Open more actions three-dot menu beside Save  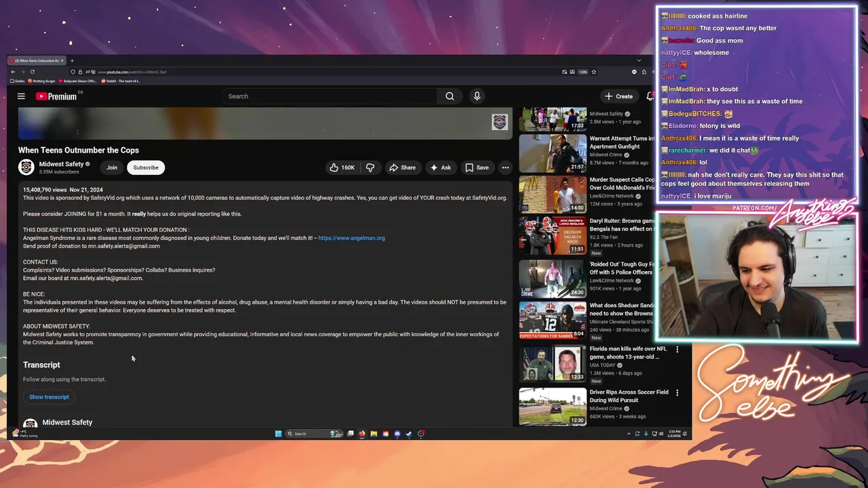point(505,167)
